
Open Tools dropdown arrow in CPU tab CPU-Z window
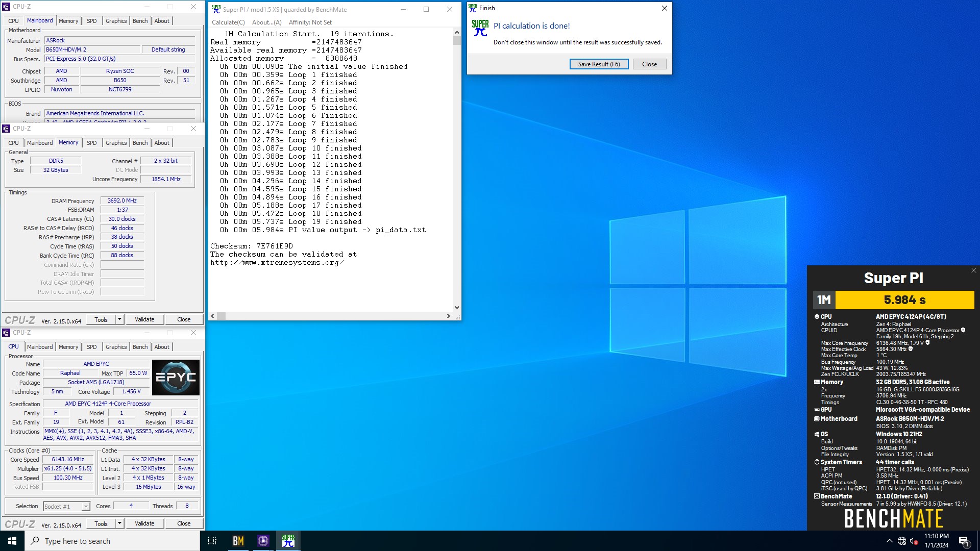119,523
